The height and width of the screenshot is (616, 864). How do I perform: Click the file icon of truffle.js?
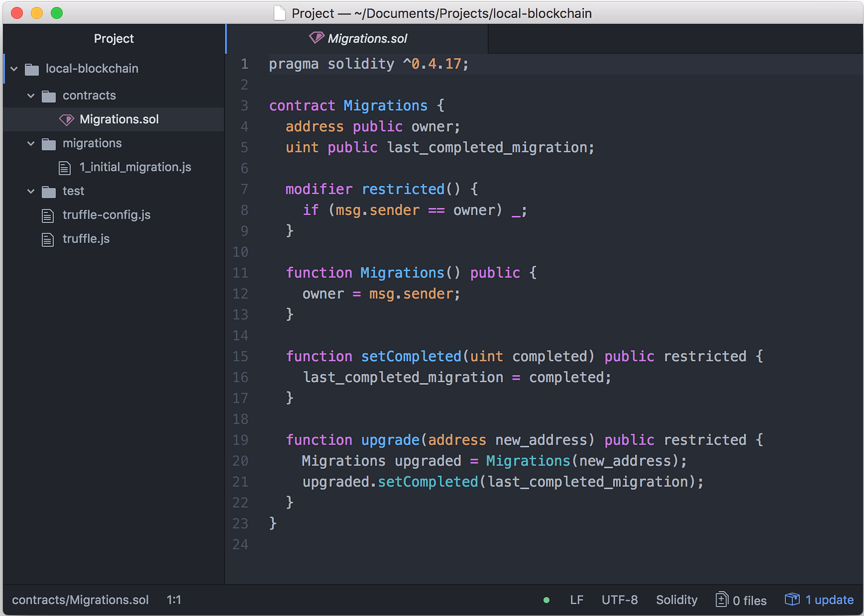tap(48, 239)
